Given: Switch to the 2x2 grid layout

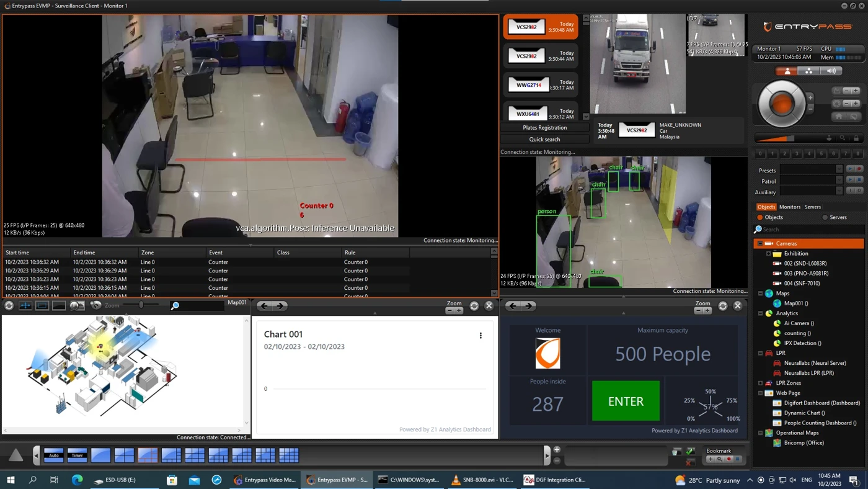Looking at the screenshot, I should [124, 455].
